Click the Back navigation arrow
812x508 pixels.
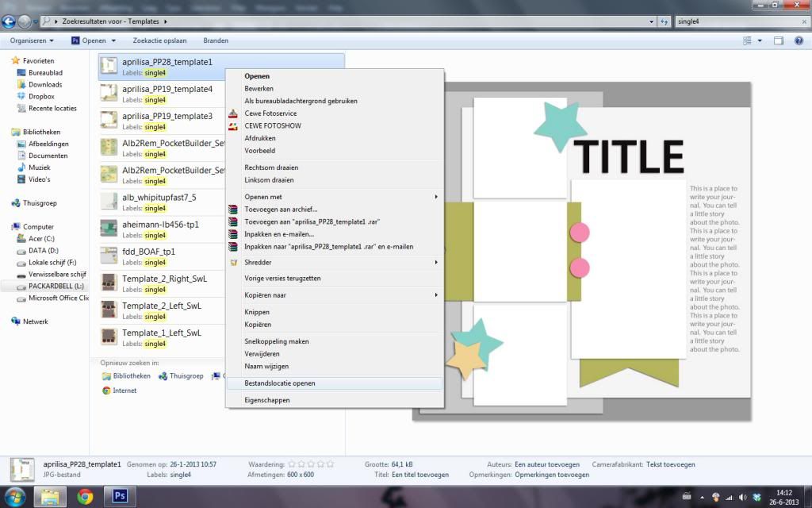pos(8,21)
